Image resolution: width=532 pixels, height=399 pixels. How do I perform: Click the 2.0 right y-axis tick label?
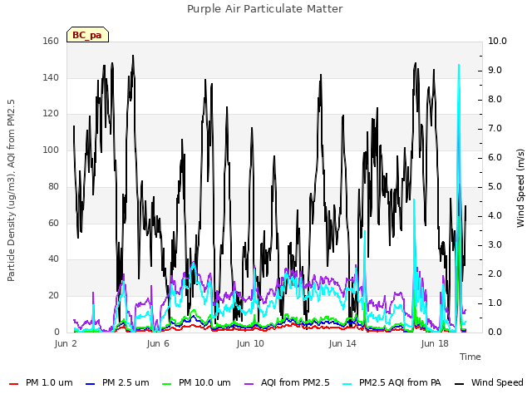coord(495,273)
